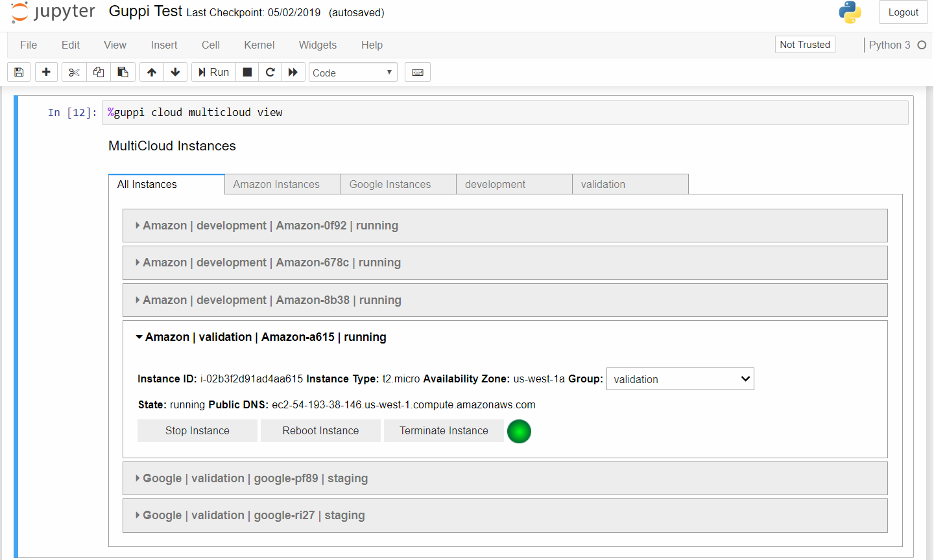
Task: Click the Python logo icon
Action: point(850,12)
